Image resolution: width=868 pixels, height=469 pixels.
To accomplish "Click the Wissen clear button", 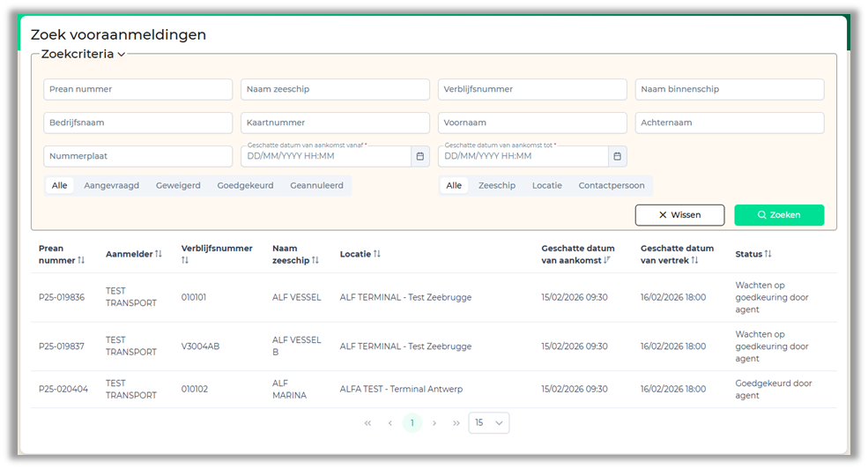I will pos(679,215).
